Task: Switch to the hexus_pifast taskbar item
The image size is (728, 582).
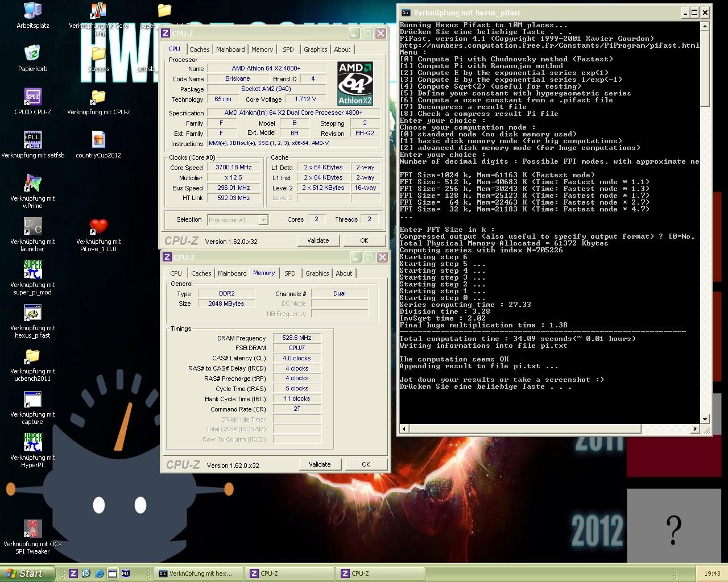Action: click(x=198, y=573)
